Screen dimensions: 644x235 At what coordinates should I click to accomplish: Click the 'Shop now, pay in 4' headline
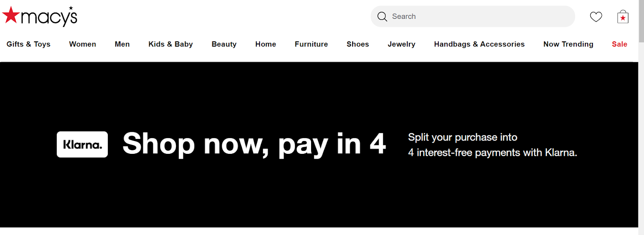coord(254,144)
